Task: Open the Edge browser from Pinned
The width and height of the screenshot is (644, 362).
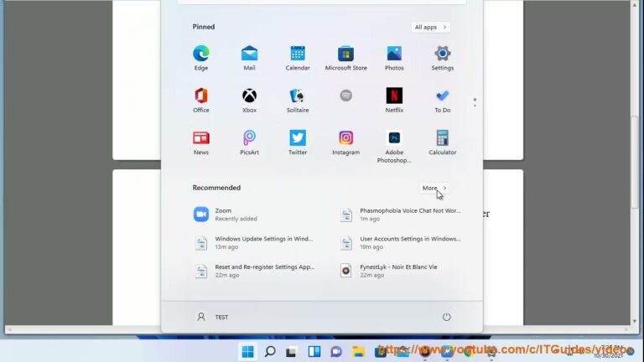Action: (201, 58)
